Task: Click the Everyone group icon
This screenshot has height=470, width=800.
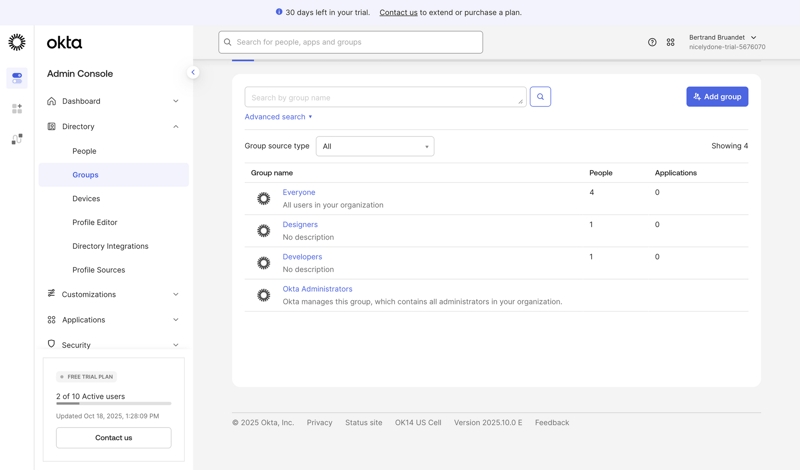Action: point(264,199)
